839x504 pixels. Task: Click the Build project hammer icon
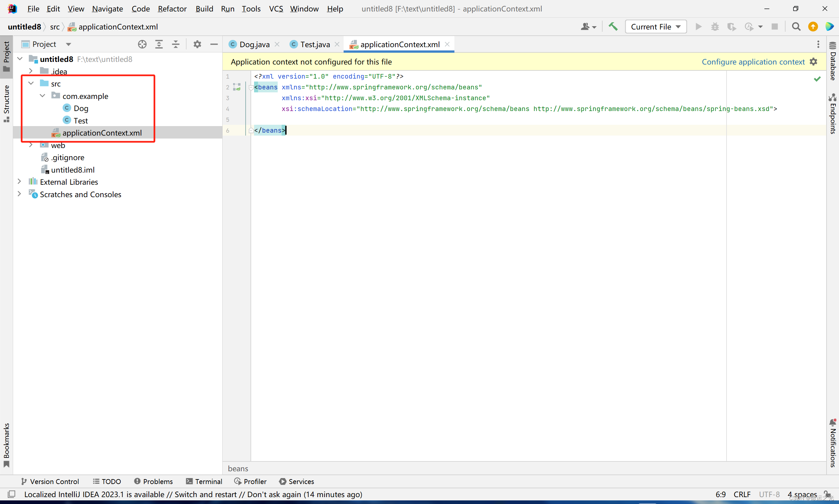coord(613,27)
